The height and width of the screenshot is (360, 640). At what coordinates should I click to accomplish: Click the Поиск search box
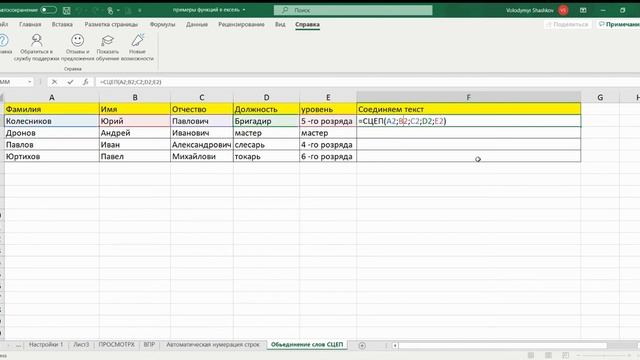(x=353, y=10)
